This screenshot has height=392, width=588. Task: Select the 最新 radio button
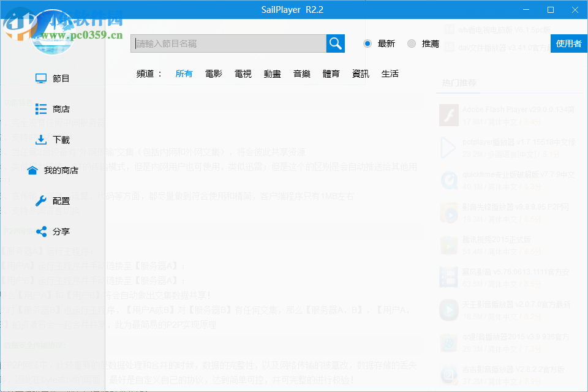click(366, 43)
